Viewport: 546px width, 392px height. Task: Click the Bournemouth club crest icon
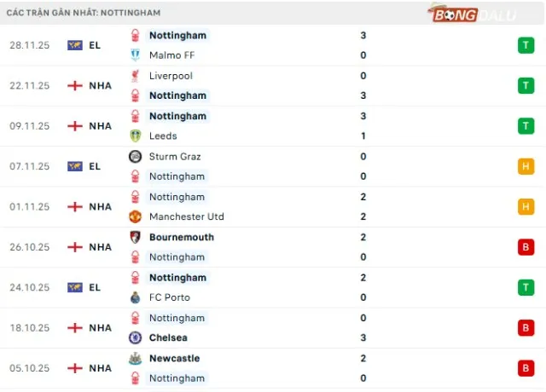coord(135,238)
